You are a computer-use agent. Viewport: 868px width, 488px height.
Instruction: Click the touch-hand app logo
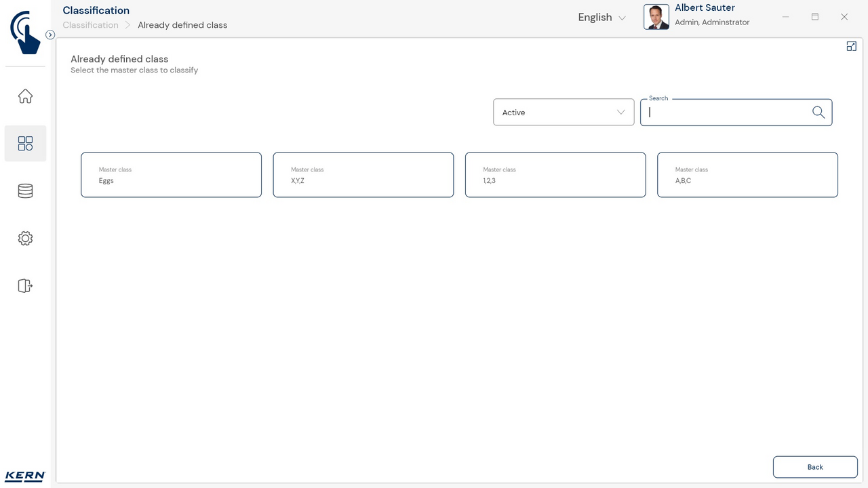coord(25,33)
